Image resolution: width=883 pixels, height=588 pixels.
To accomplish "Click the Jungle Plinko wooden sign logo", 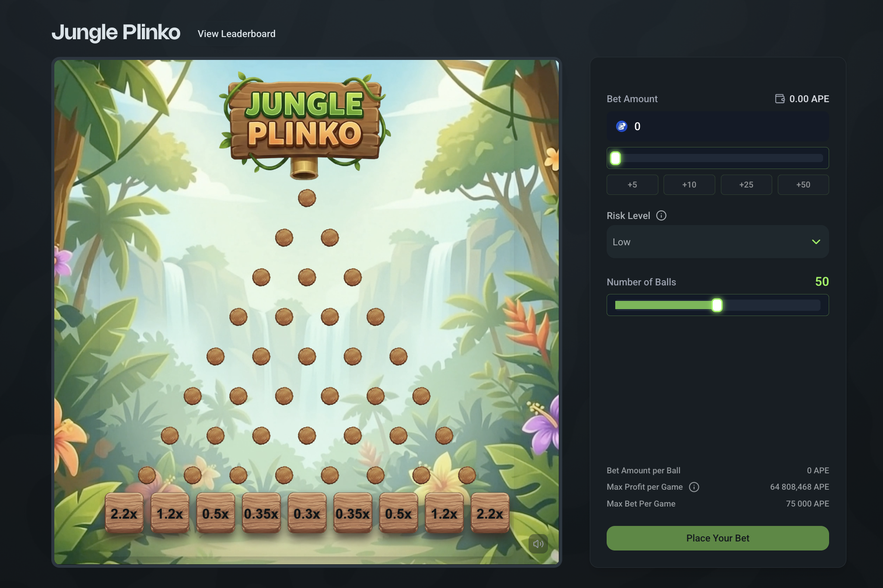I will point(304,121).
